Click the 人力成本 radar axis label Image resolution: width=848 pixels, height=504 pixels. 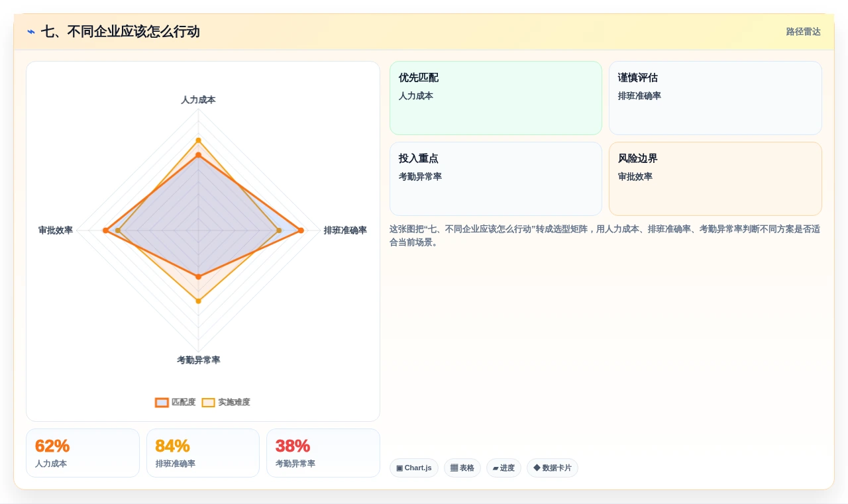[x=198, y=100]
